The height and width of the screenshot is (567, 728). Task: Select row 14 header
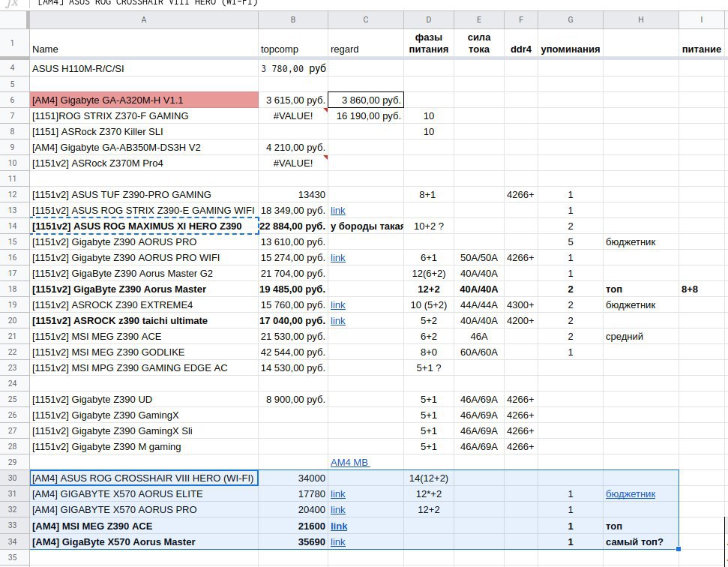pyautogui.click(x=13, y=226)
